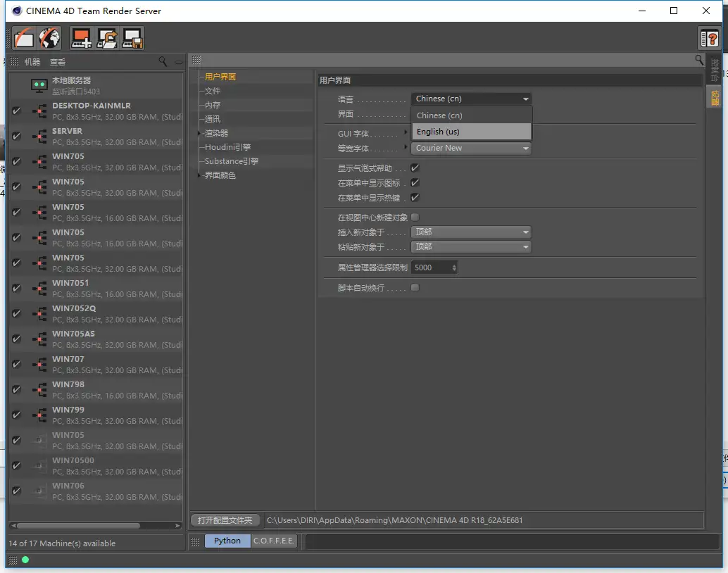Image resolution: width=728 pixels, height=573 pixels.
Task: Select 文件 in the preferences tree
Action: pyautogui.click(x=213, y=91)
